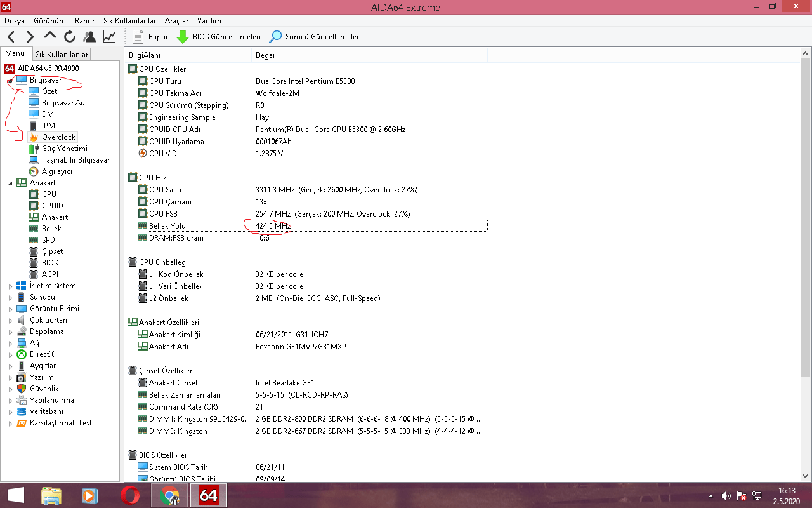The height and width of the screenshot is (508, 812).
Task: Open the Windows Start button
Action: 15,495
